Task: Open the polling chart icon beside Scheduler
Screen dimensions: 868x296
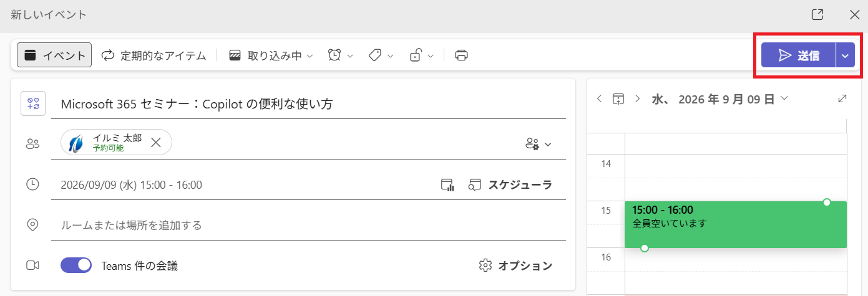Action: pos(447,184)
